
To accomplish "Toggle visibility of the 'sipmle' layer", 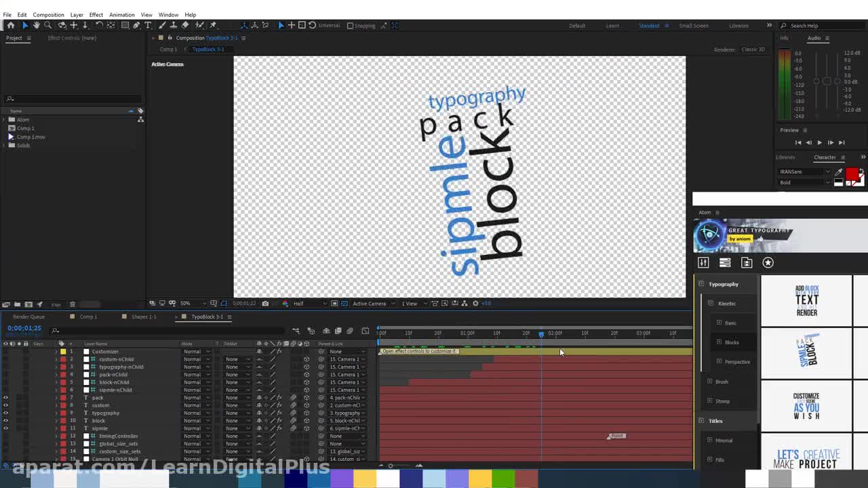I will (6, 428).
